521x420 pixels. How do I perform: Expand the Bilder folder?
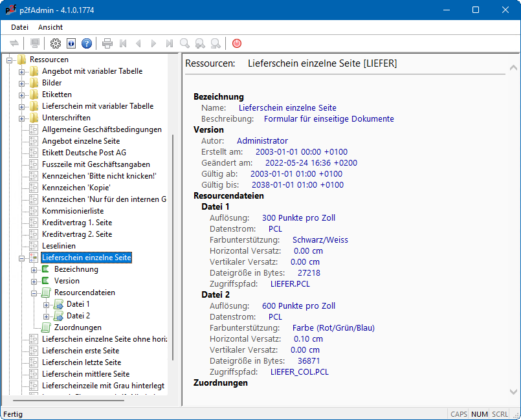pyautogui.click(x=22, y=83)
